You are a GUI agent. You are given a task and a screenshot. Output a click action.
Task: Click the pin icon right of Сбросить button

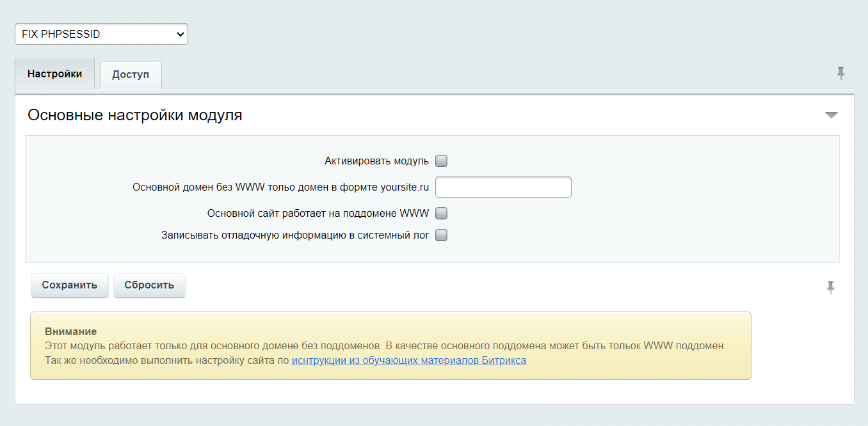click(x=830, y=287)
